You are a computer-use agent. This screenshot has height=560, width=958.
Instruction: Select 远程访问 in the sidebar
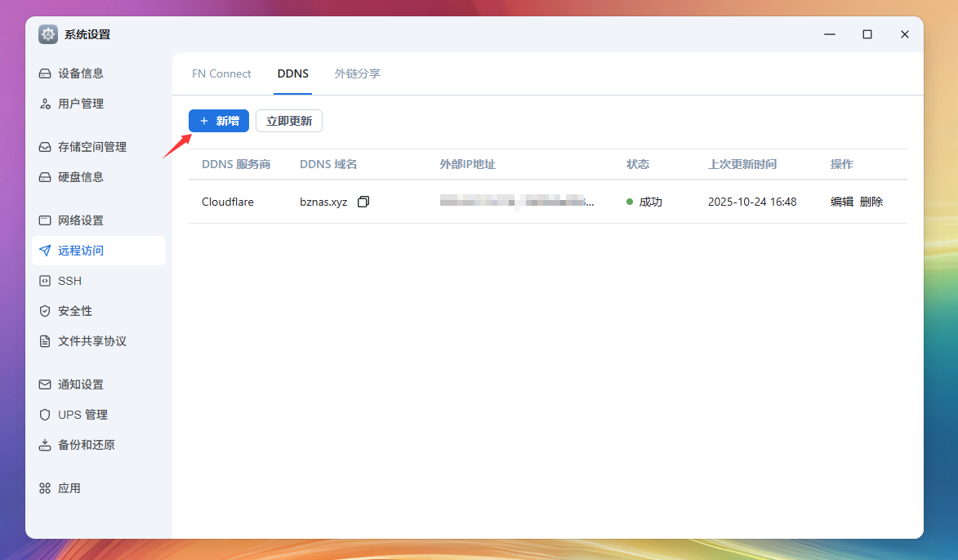(80, 251)
